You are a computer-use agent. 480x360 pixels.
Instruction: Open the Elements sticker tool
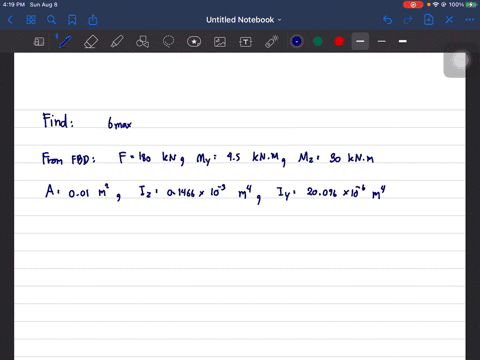(x=194, y=42)
